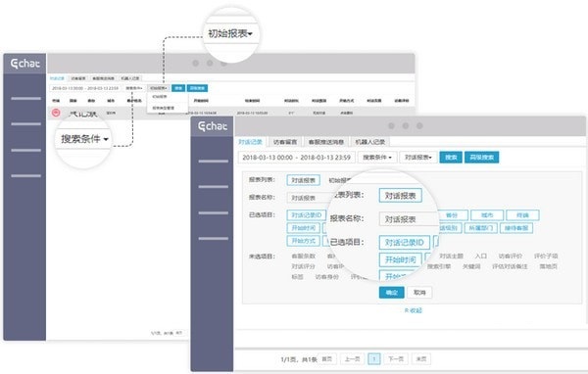
Task: Expand 搜索条件 dropdown in back window
Action: [133, 88]
